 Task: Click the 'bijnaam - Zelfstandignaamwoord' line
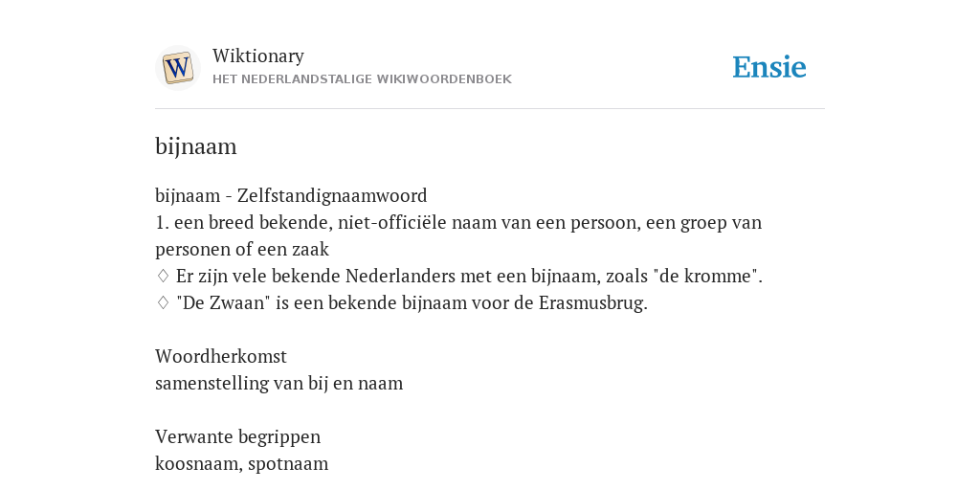291,195
